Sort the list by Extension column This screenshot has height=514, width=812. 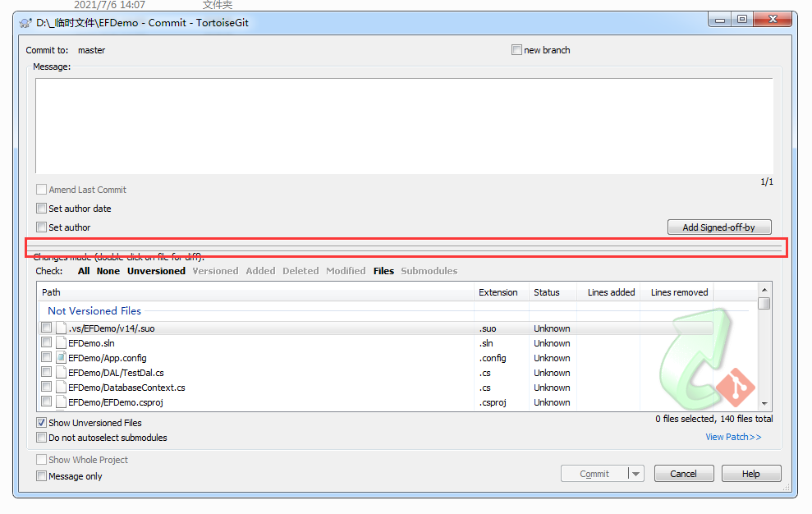coord(498,292)
